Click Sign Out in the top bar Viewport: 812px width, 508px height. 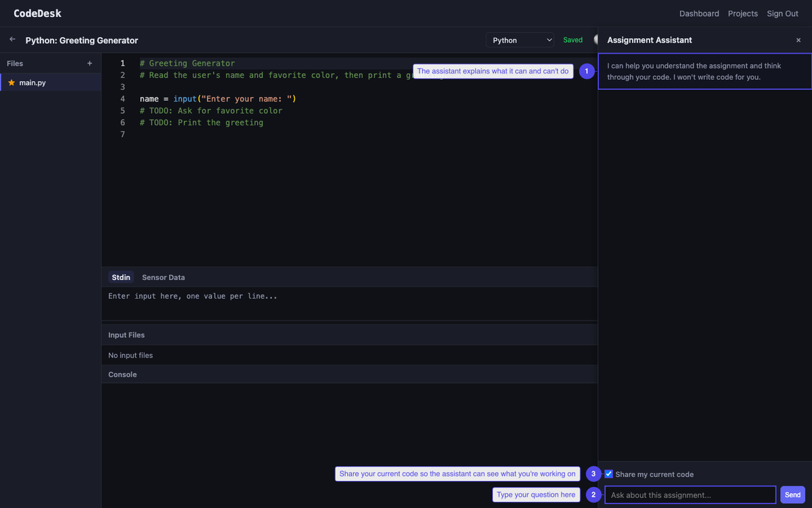click(782, 14)
